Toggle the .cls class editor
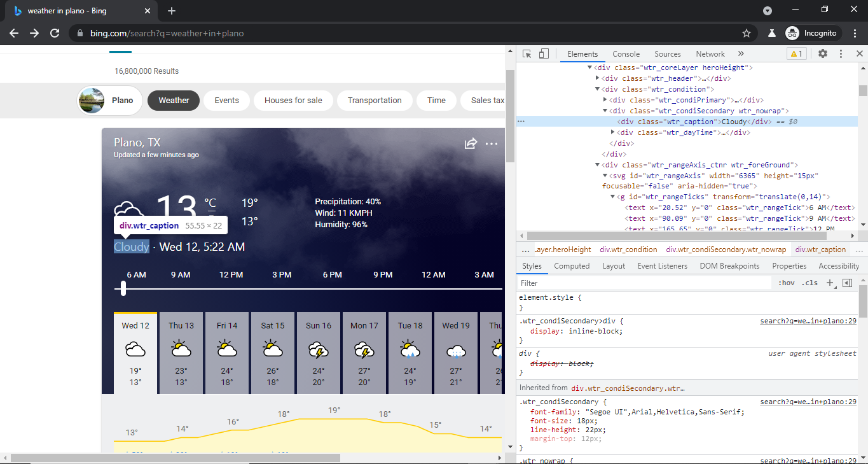The image size is (868, 464). click(809, 283)
